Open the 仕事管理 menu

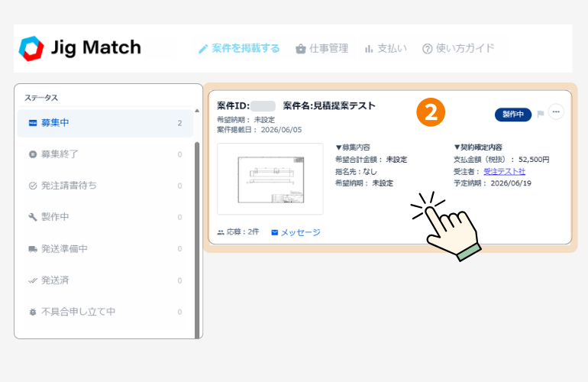322,48
